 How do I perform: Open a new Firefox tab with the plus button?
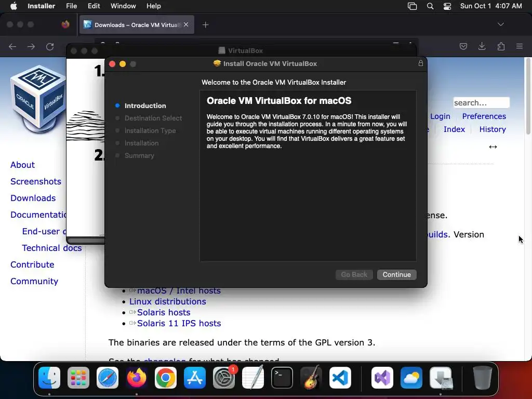click(x=205, y=25)
